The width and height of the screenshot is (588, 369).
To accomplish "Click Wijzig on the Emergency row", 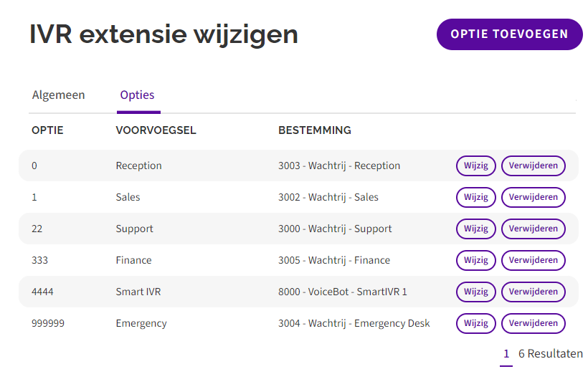I will [x=475, y=323].
